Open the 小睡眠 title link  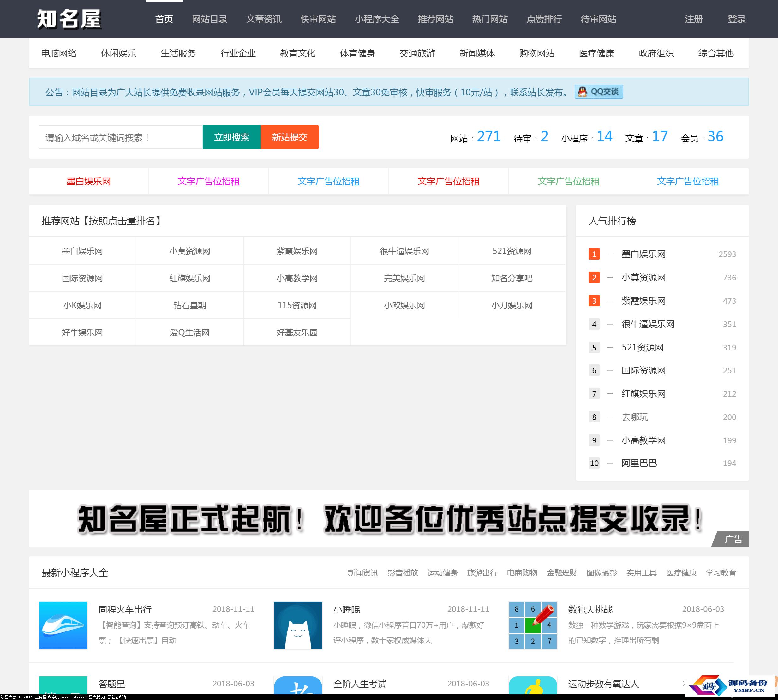(x=346, y=610)
